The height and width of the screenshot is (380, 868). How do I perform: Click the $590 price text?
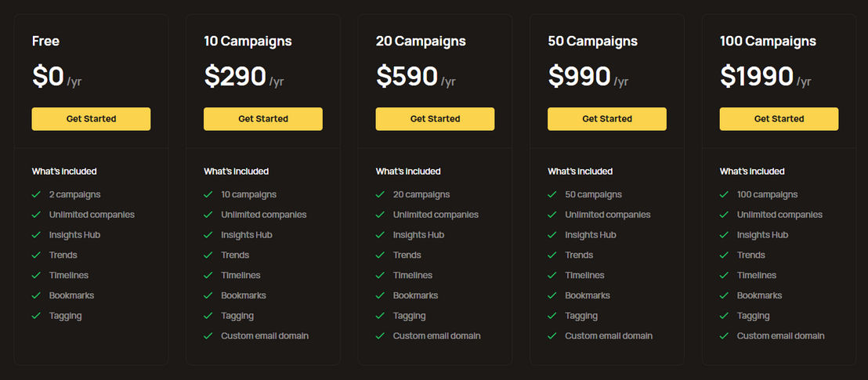(407, 76)
